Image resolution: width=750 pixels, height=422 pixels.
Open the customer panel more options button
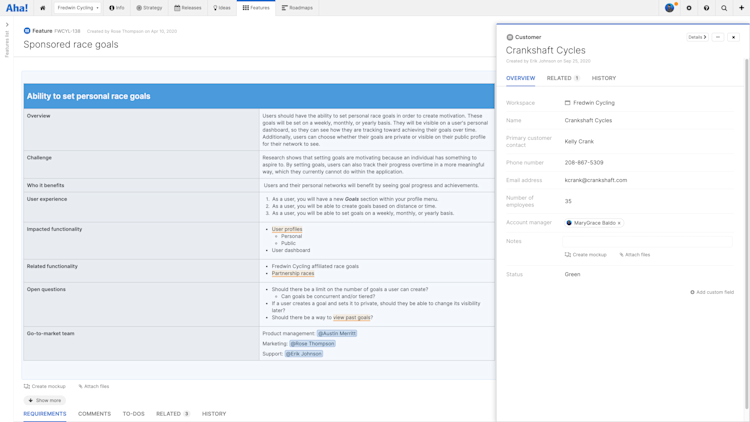tap(718, 37)
